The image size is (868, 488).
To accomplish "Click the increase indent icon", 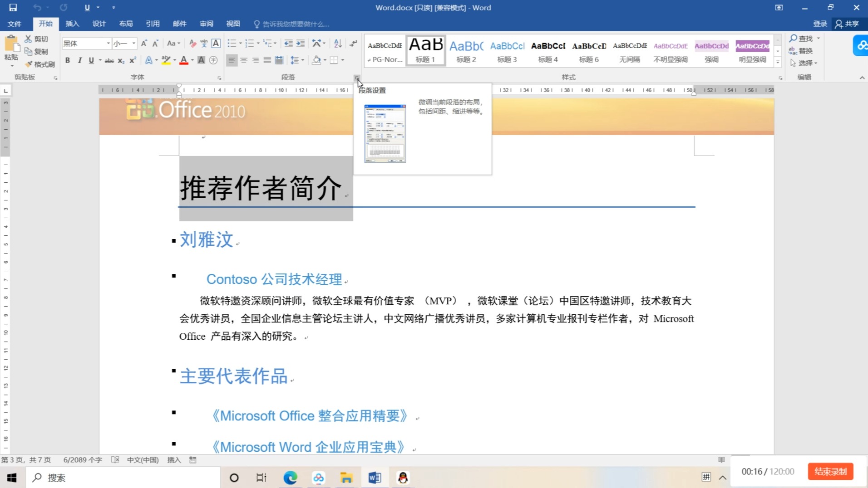I will point(301,44).
